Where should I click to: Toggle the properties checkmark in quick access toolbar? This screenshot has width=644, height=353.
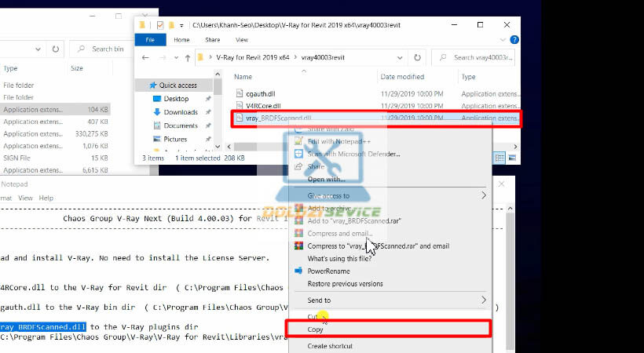coord(160,25)
